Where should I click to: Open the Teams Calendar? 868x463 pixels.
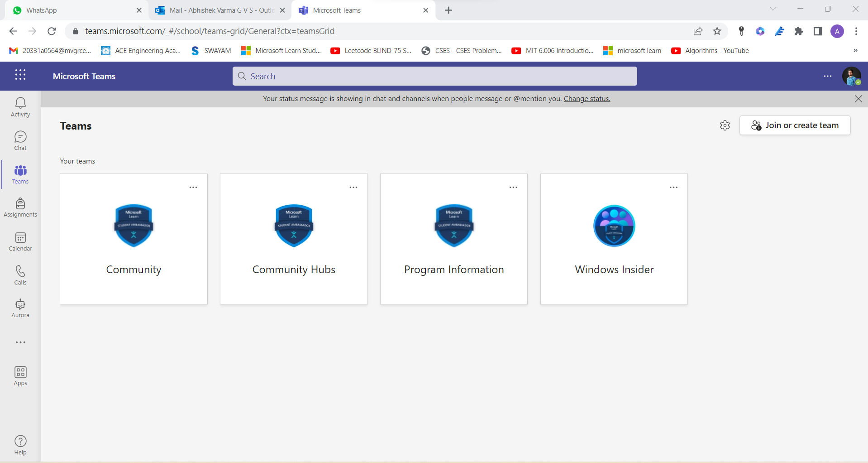coord(20,241)
